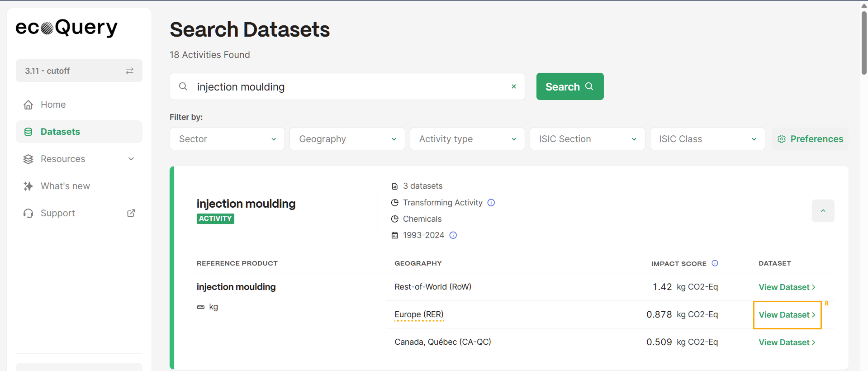Image resolution: width=868 pixels, height=371 pixels.
Task: Open the ISIC Section dropdown
Action: point(587,139)
